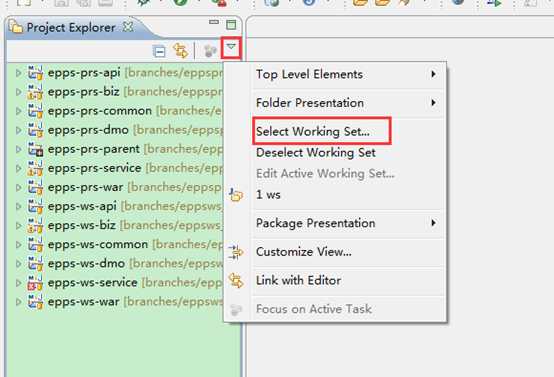This screenshot has width=554, height=377.
Task: Expand the epps-ws-service project
Action: 18,283
